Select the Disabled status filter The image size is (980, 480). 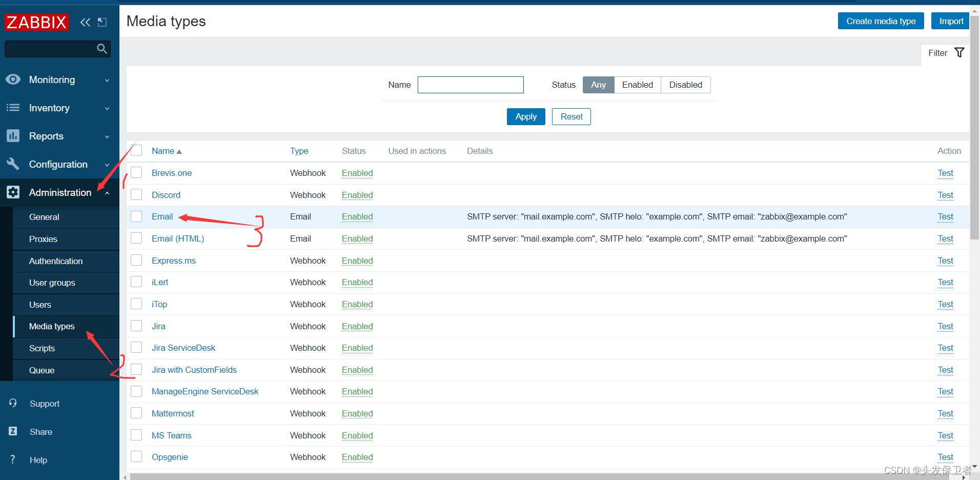[x=686, y=85]
